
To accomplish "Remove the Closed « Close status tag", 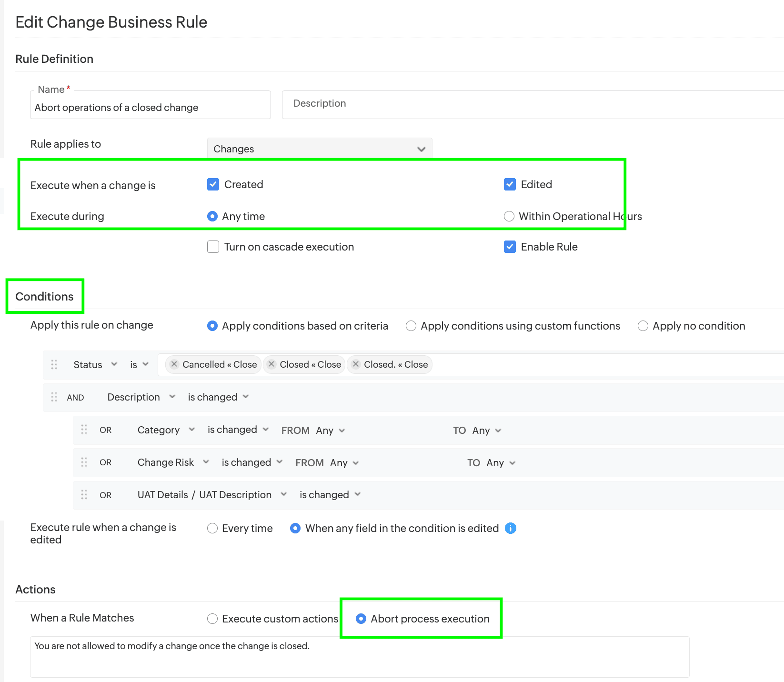I will (271, 364).
